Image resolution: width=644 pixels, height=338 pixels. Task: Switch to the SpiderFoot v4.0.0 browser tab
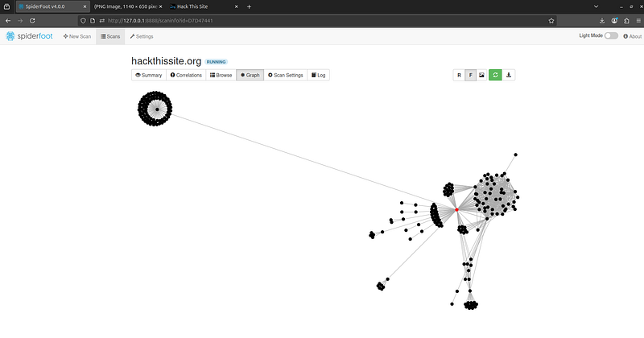click(x=52, y=6)
